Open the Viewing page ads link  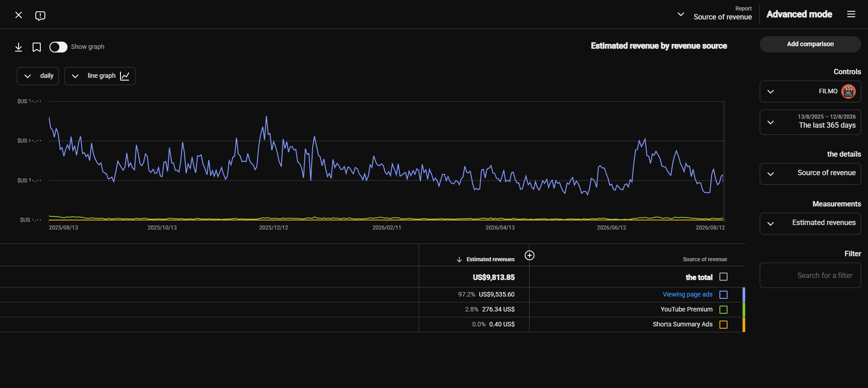click(x=688, y=295)
